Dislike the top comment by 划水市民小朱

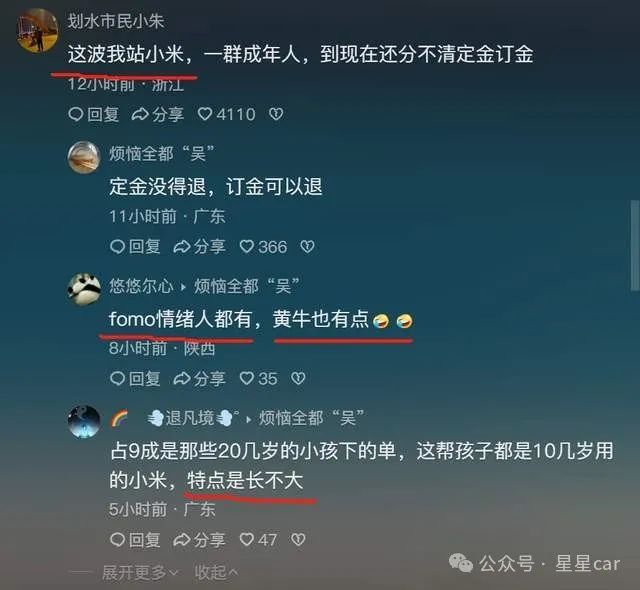tap(276, 114)
